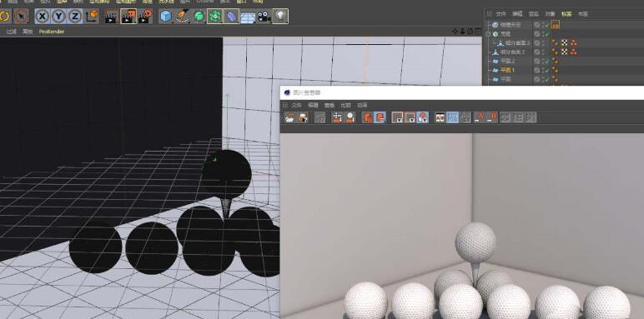Select checkerboard texture tag on 细分曲面.3
The height and width of the screenshot is (319, 644).
565,42
